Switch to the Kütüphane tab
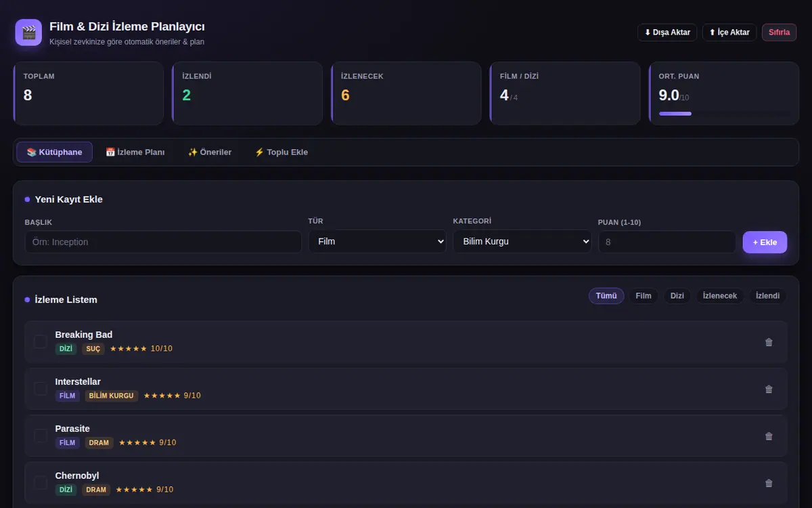The height and width of the screenshot is (508, 812). [x=54, y=152]
